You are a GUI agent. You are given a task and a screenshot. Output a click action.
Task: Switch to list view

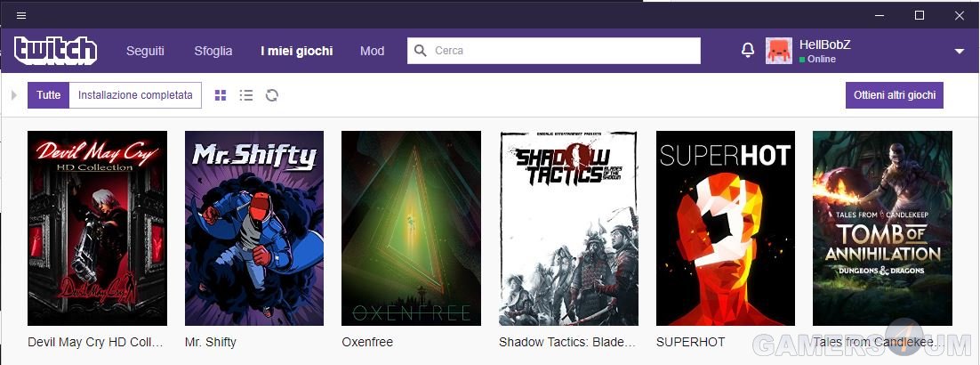[246, 95]
